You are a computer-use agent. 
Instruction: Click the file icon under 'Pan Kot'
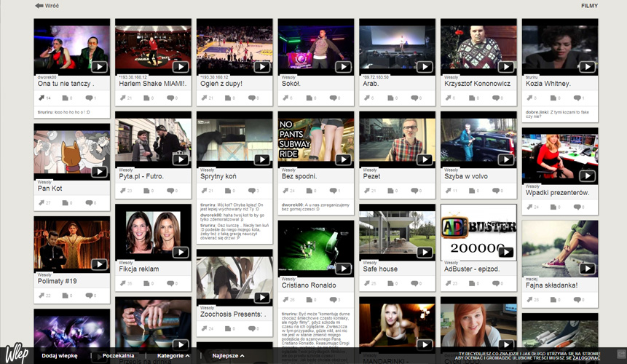[65, 203]
